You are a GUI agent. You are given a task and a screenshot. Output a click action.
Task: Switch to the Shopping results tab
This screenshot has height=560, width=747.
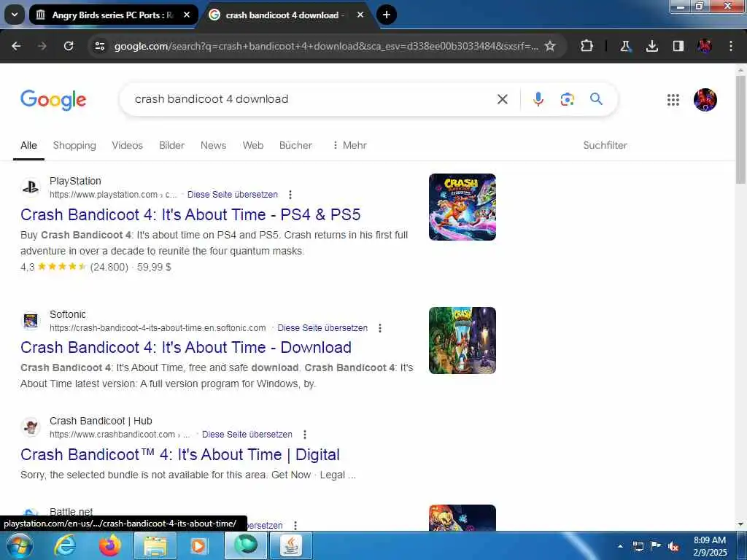[x=74, y=145]
